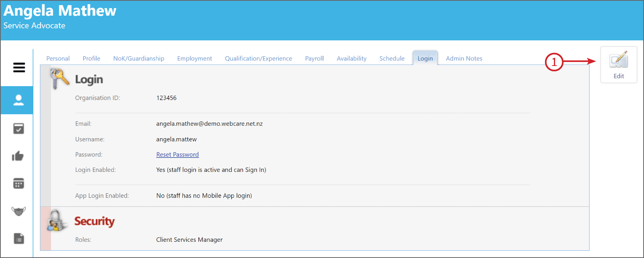Open the Schedule tab
Viewport: 644px width, 258px height.
pyautogui.click(x=392, y=58)
